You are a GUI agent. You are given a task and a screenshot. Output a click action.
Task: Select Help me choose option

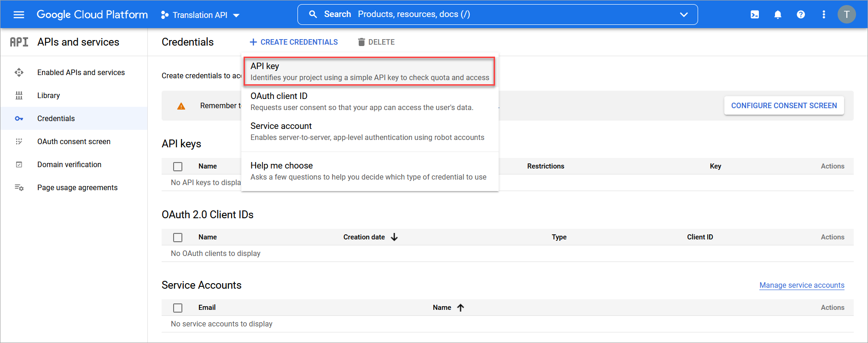point(369,171)
